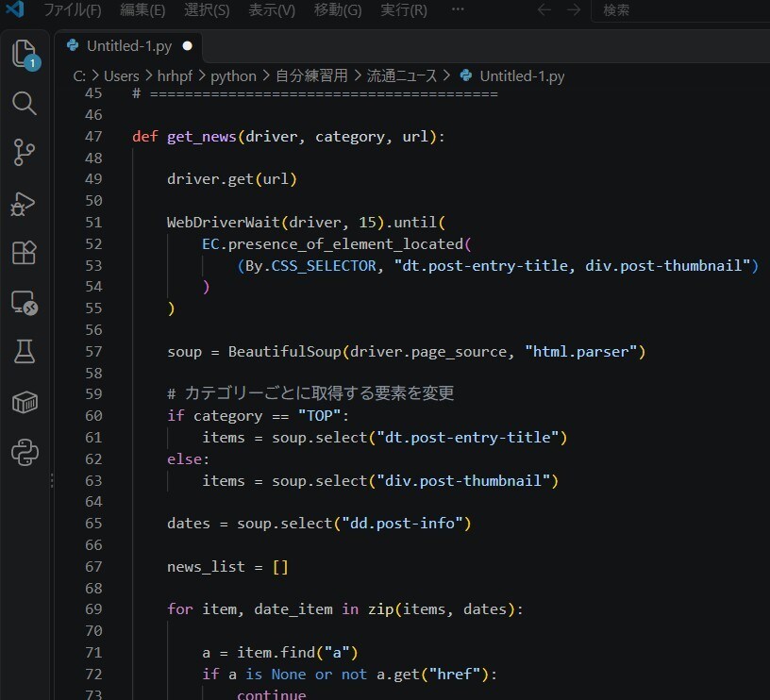Click line number 60 in the gutter
Image resolution: width=770 pixels, height=700 pixels.
[93, 416]
